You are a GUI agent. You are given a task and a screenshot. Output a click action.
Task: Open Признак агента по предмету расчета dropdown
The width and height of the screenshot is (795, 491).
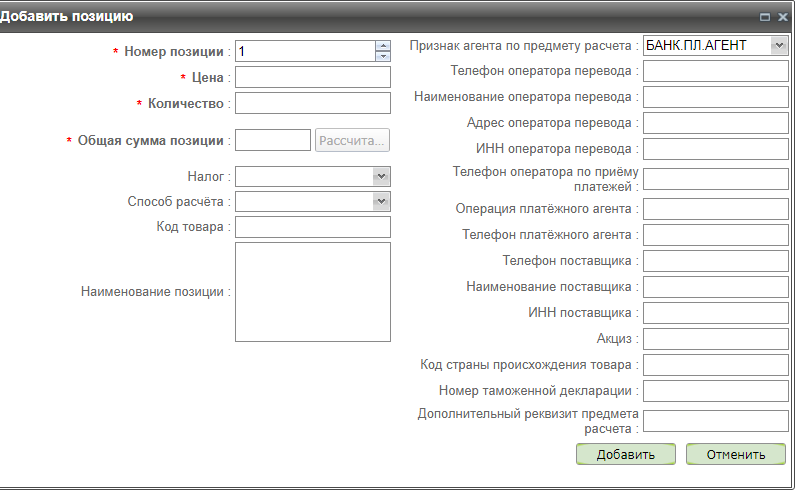coord(778,46)
